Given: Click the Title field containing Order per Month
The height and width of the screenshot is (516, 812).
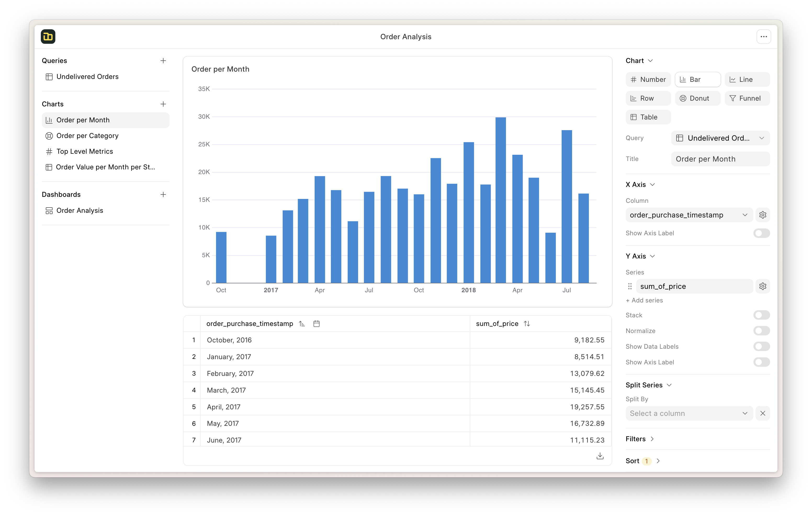Looking at the screenshot, I should click(720, 159).
